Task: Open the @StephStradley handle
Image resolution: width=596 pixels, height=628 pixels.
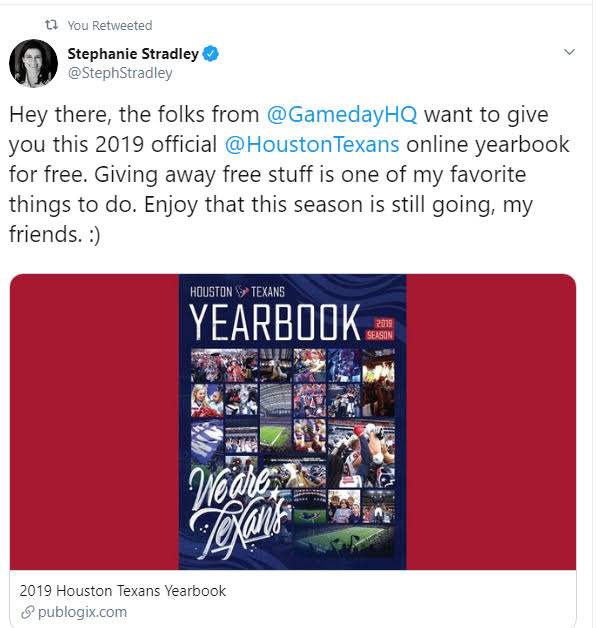Action: 120,73
